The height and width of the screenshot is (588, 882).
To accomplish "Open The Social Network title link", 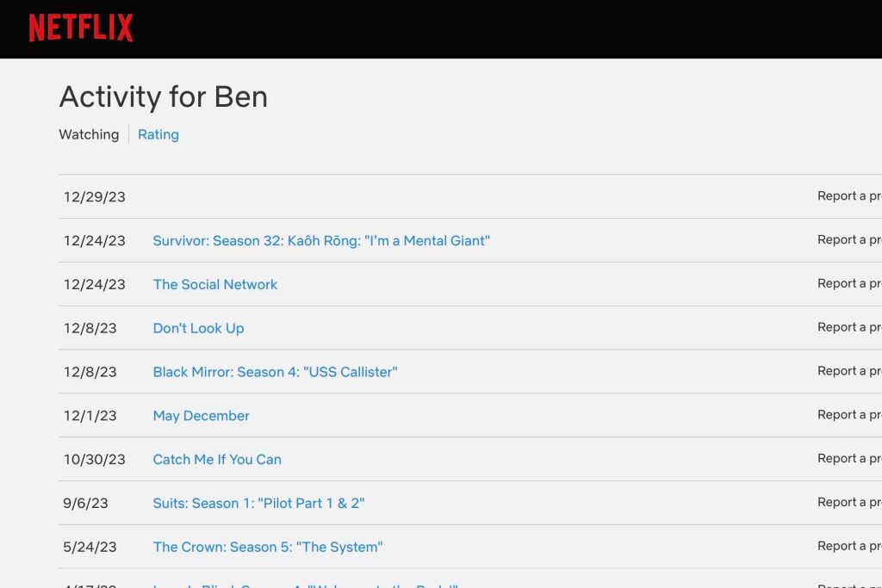I will (x=214, y=284).
